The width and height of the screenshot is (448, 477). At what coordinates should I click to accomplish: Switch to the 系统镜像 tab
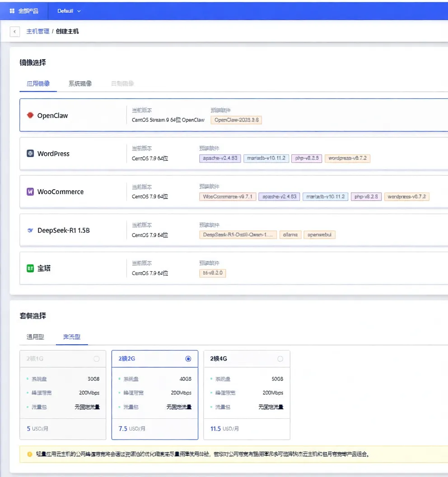coord(80,83)
